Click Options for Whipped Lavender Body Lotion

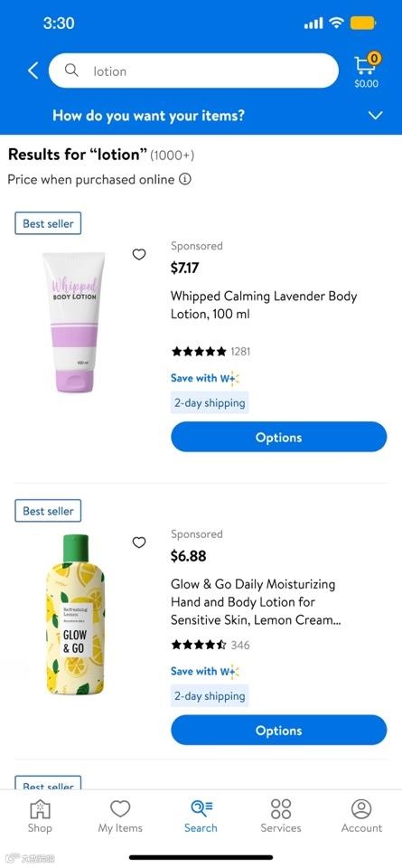pos(279,438)
